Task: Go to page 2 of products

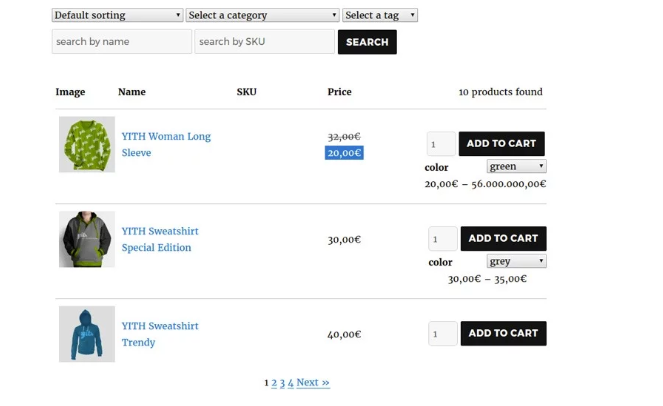Action: [x=274, y=383]
